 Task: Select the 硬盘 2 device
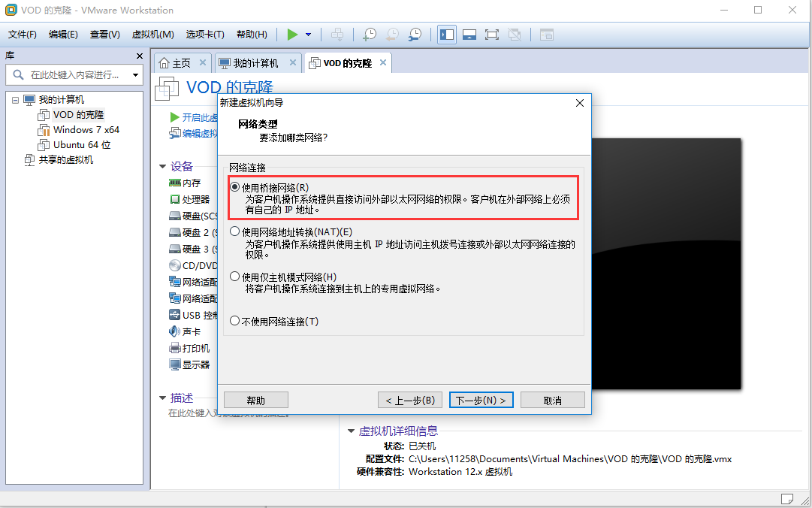click(193, 232)
